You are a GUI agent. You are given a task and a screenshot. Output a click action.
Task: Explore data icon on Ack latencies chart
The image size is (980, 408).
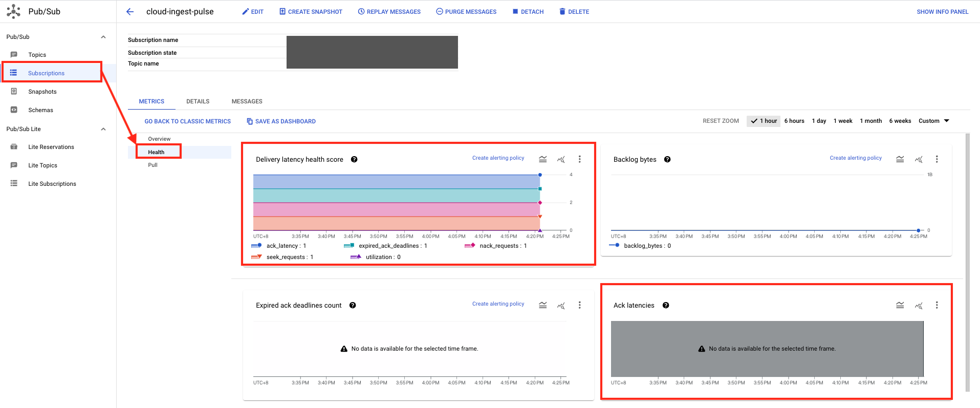point(919,305)
